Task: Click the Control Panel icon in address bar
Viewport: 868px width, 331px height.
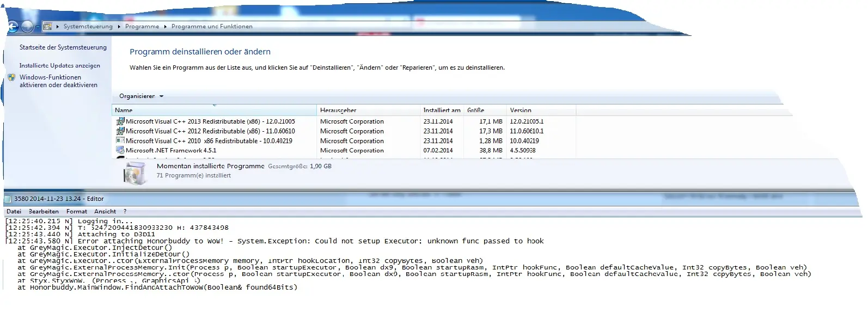Action: point(48,26)
